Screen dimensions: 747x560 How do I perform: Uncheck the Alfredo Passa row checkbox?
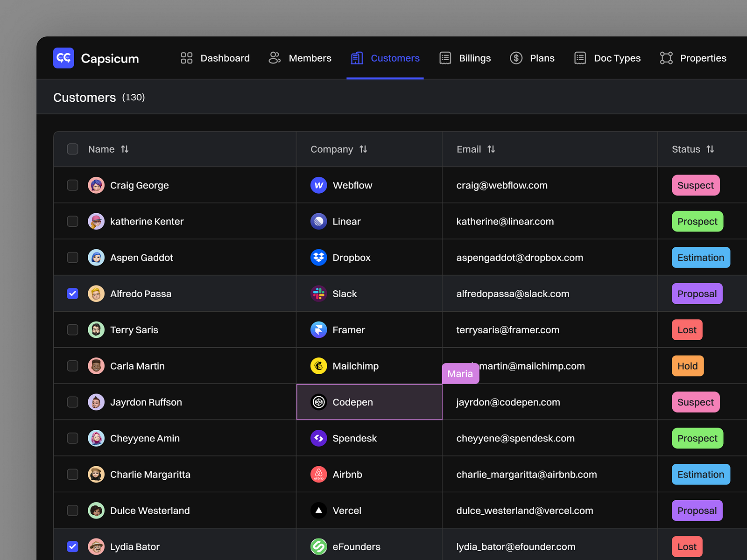tap(73, 294)
